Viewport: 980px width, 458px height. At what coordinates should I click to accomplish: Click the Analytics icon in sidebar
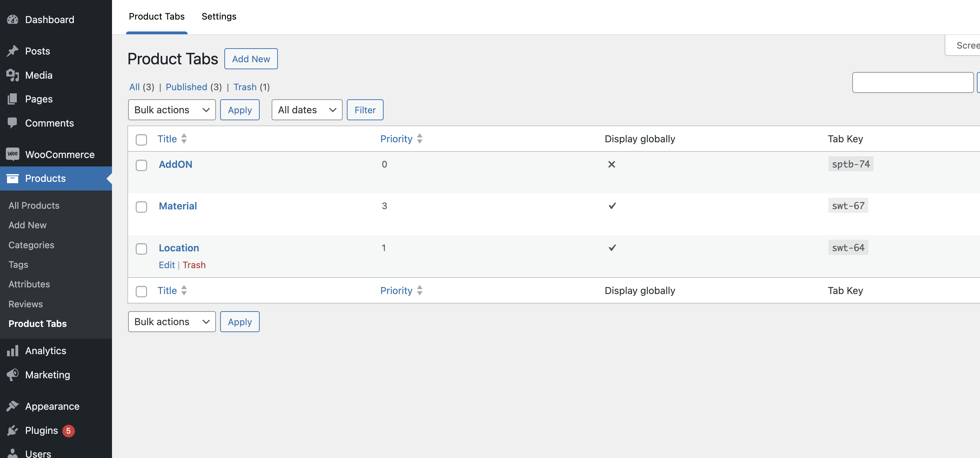click(x=13, y=350)
